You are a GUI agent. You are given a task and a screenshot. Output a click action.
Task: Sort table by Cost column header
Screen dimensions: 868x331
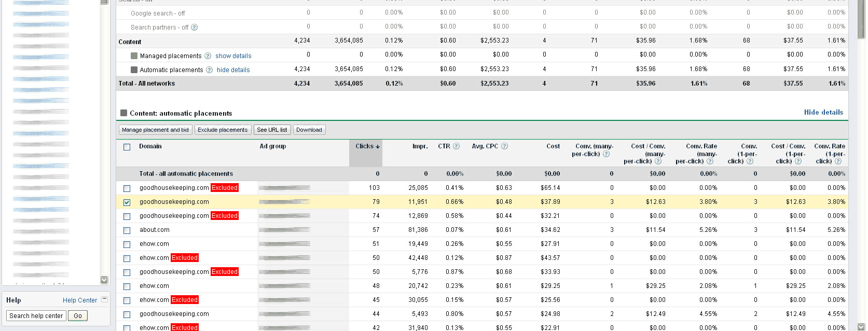coord(553,146)
